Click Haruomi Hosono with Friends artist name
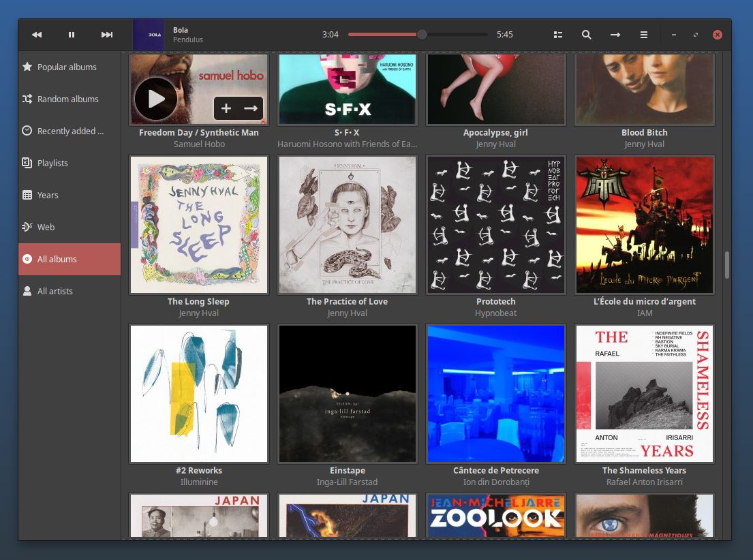The width and height of the screenshot is (753, 560). (x=348, y=144)
